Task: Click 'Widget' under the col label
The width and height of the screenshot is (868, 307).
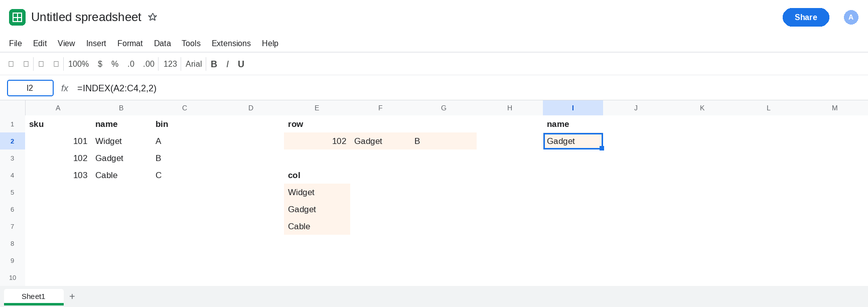Action: [317, 192]
